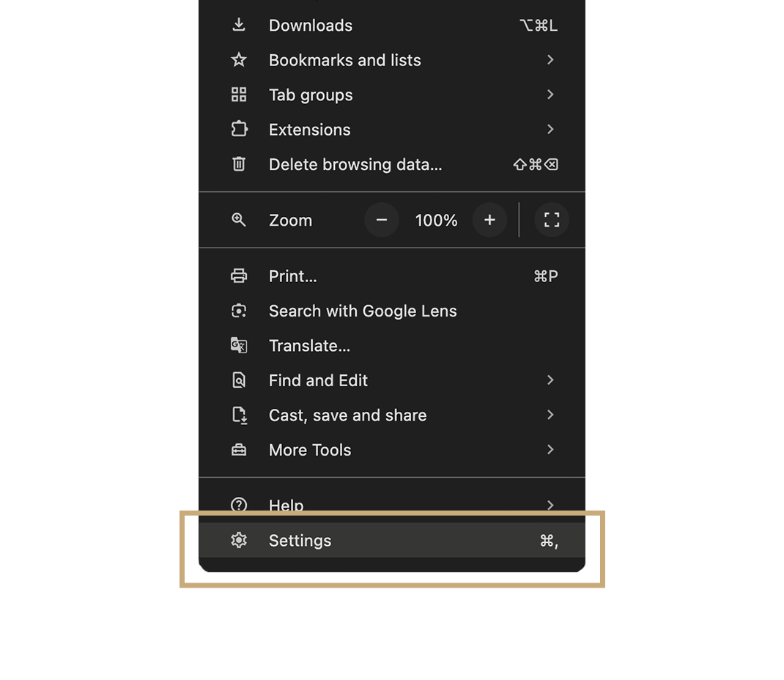
Task: Expand the Bookmarks and lists submenu arrow
Action: coord(550,60)
